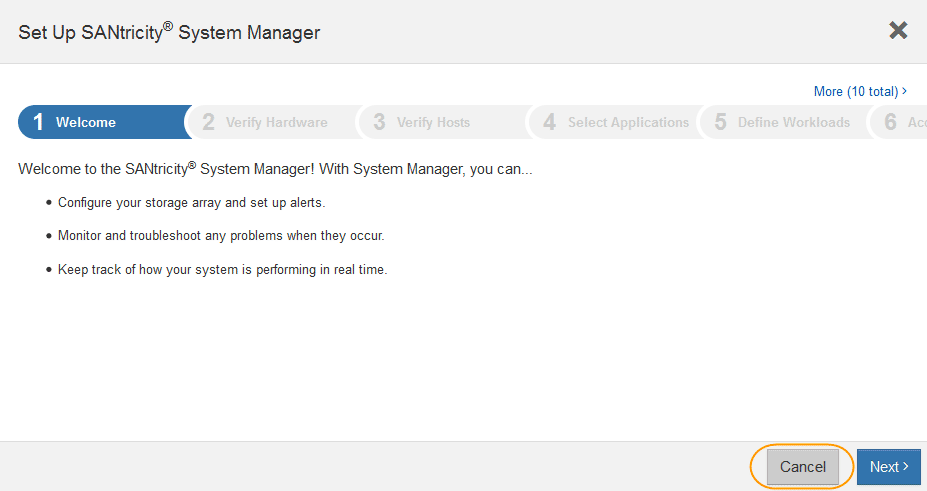Close the setup dialog with the X
Viewport: 927px width, 491px height.
coord(898,31)
